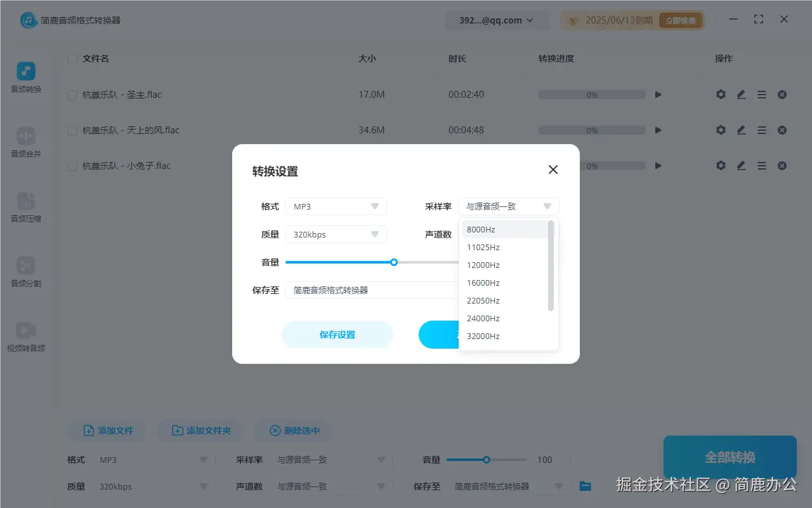Check the box for 天上的风.flac
812x508 pixels.
[x=72, y=130]
